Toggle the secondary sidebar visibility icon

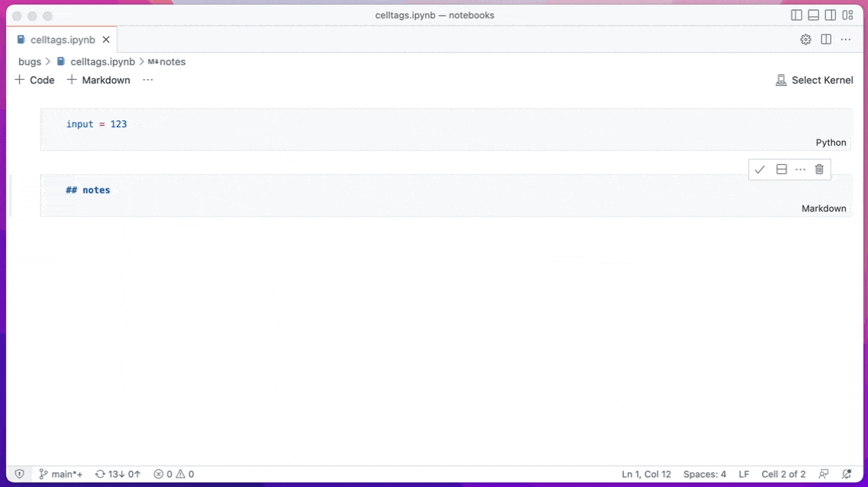click(x=830, y=15)
